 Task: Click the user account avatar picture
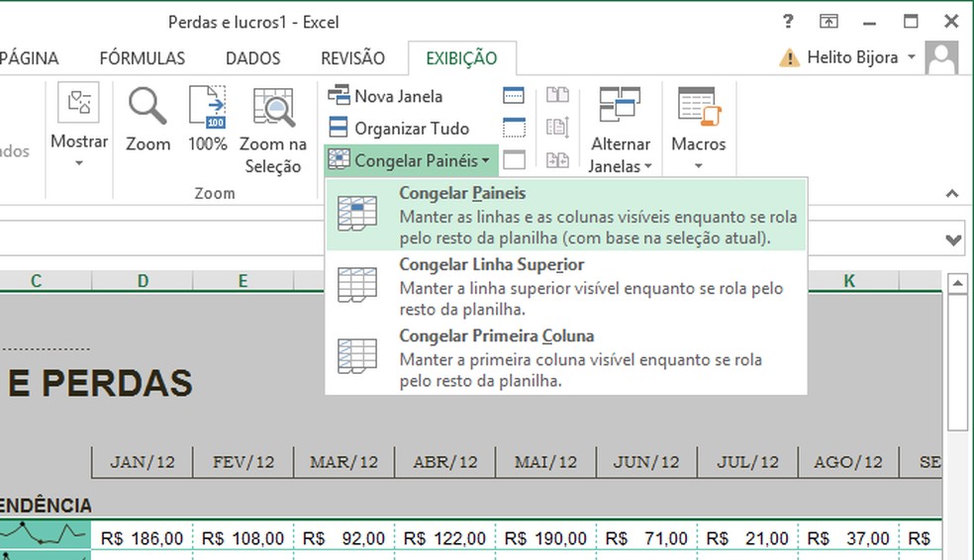[941, 58]
